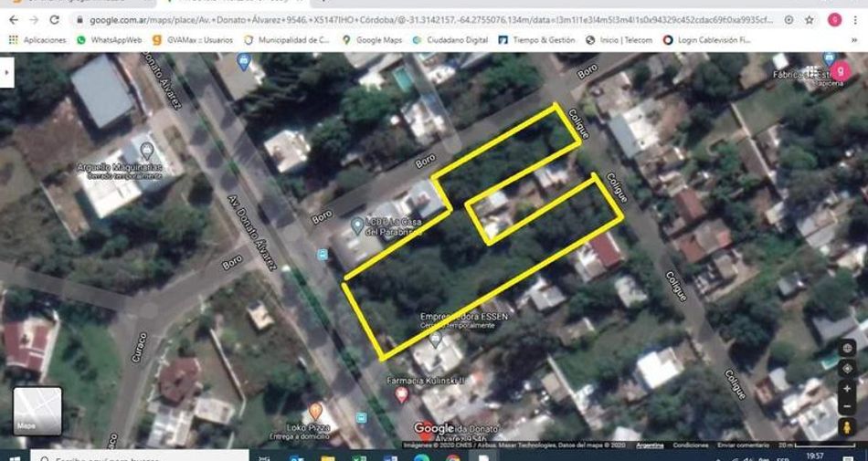Click the LCDP La Casa del Parabrisas pin
Screen dimensions: 868x461
[357, 225]
